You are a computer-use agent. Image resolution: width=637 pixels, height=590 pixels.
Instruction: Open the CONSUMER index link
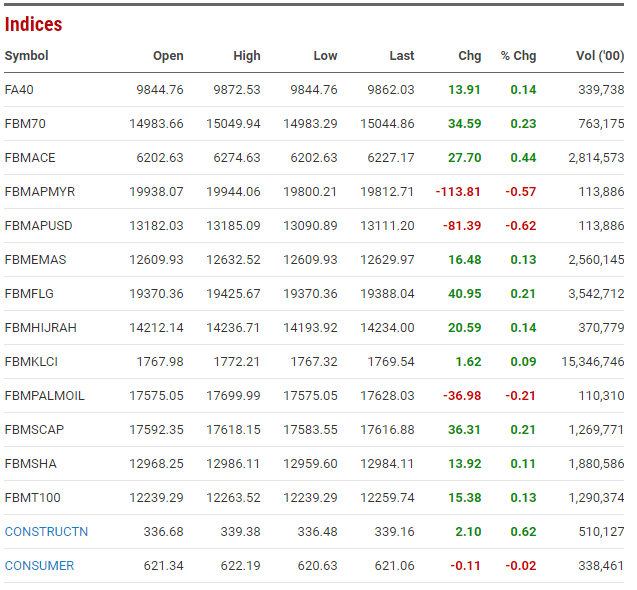(39, 566)
